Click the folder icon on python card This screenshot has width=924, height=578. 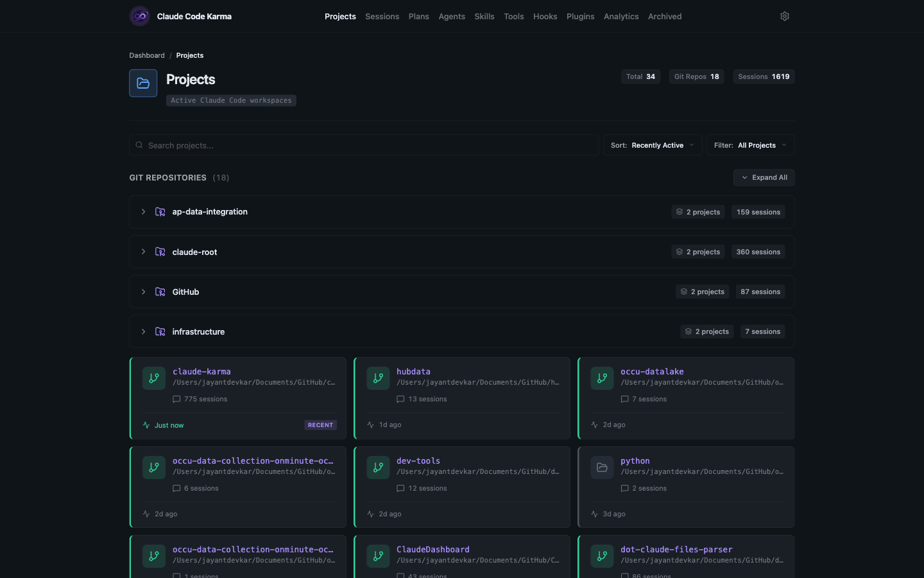tap(602, 468)
